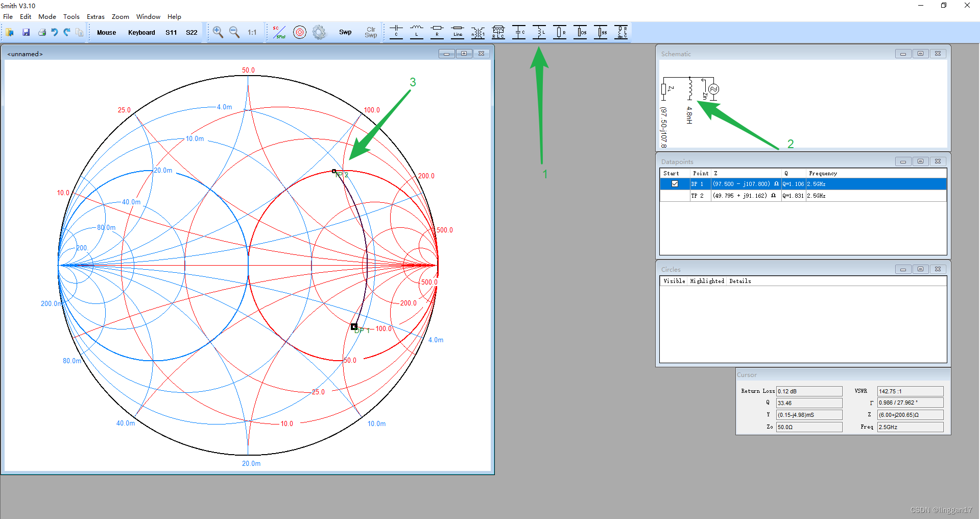Insert an open stub (OS) element
Screen dimensions: 980x519
(580, 32)
